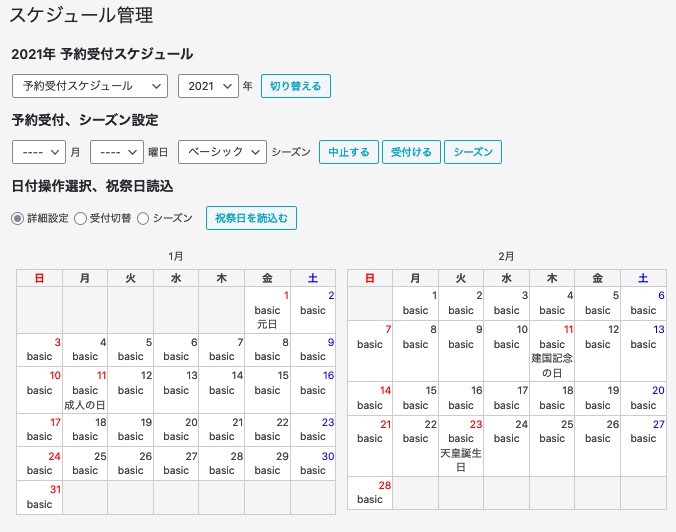Click the スケジュール管理 page heading
Image resolution: width=676 pixels, height=532 pixels.
(81, 16)
